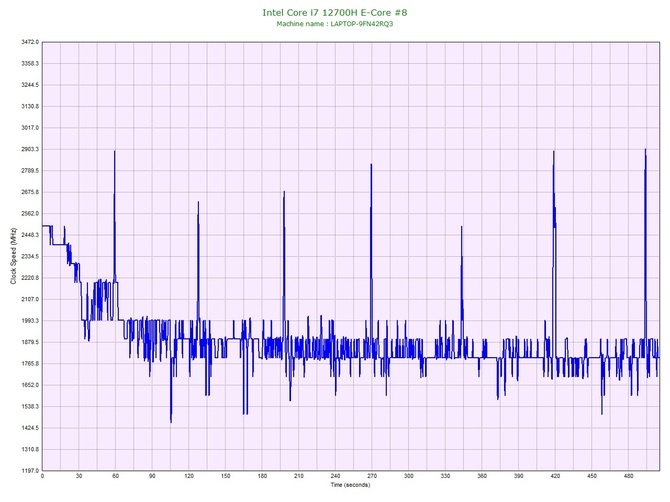
Task: Click the 1652.0 y-axis tick label
Action: pos(30,385)
